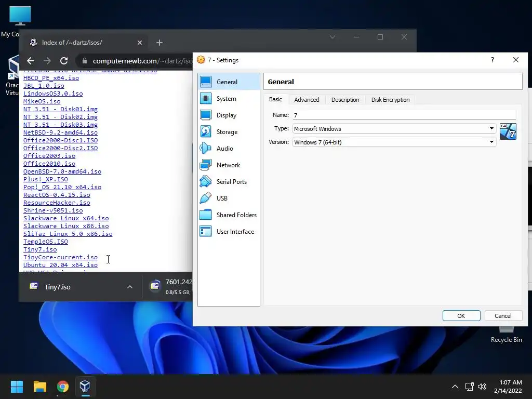The width and height of the screenshot is (532, 399).
Task: Open the taskbar clock and date
Action: click(x=508, y=387)
